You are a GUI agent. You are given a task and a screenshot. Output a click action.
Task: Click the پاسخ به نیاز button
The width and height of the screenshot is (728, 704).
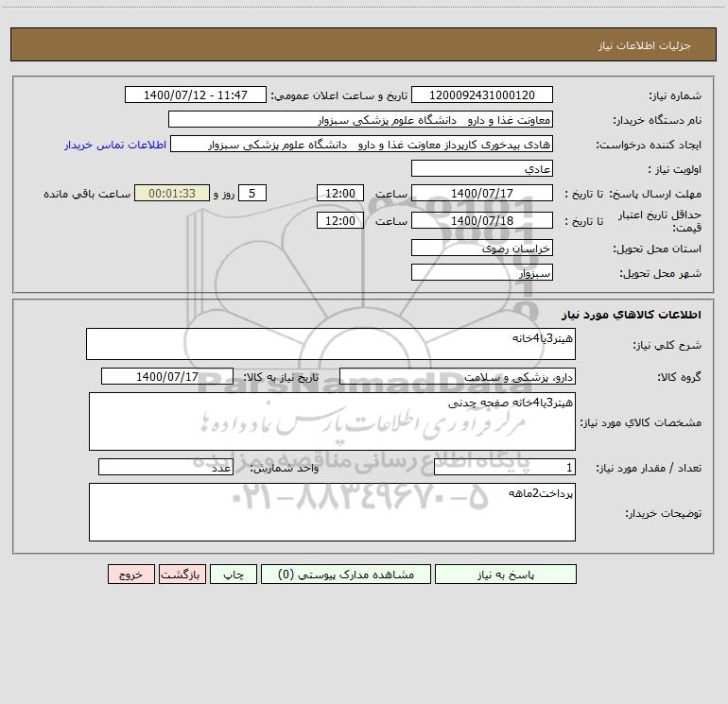[x=506, y=575]
